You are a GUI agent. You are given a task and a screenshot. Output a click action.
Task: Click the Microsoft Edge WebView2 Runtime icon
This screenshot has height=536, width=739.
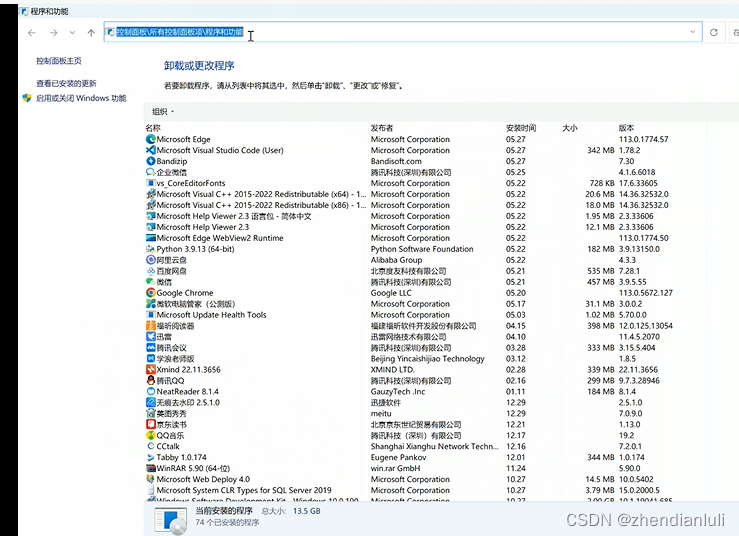point(150,238)
